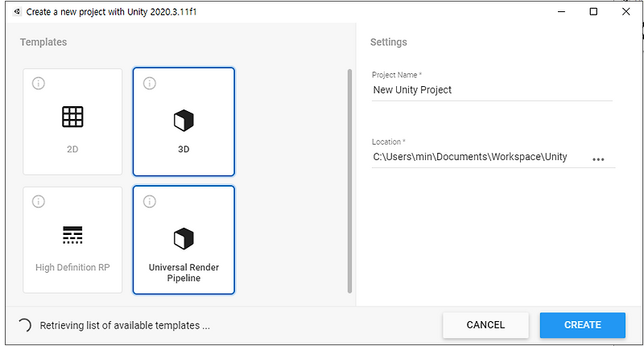Click the Unity logo in title bar
Image resolution: width=644 pixels, height=346 pixels.
coord(16,12)
